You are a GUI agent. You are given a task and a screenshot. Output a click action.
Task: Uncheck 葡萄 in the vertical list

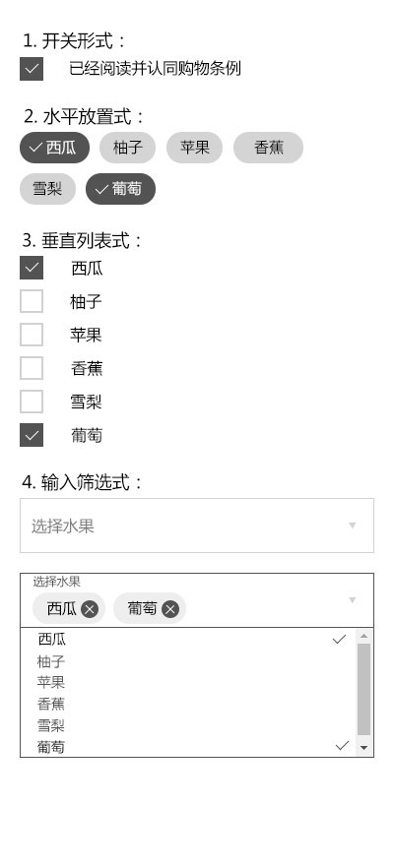click(32, 435)
